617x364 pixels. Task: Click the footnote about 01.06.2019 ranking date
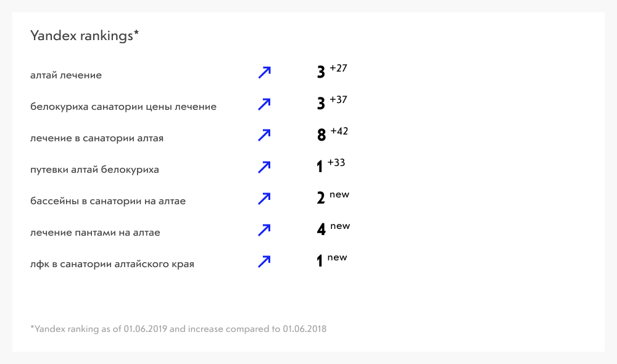coord(178,329)
